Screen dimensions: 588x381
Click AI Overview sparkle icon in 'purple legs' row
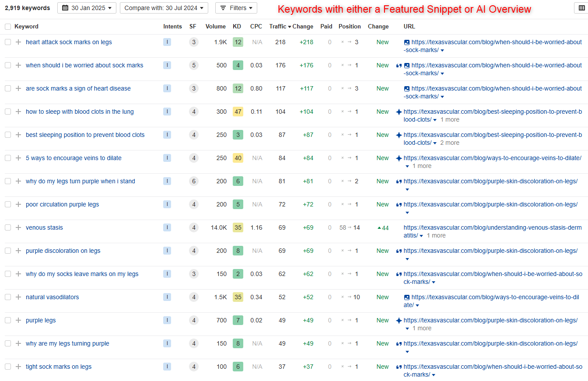399,321
